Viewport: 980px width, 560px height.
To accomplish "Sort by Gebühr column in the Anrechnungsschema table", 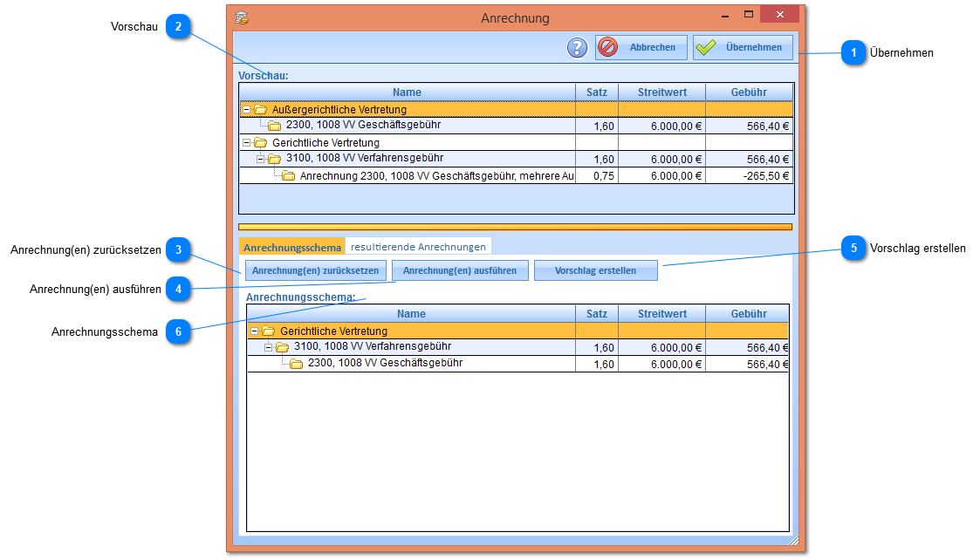I will (749, 314).
